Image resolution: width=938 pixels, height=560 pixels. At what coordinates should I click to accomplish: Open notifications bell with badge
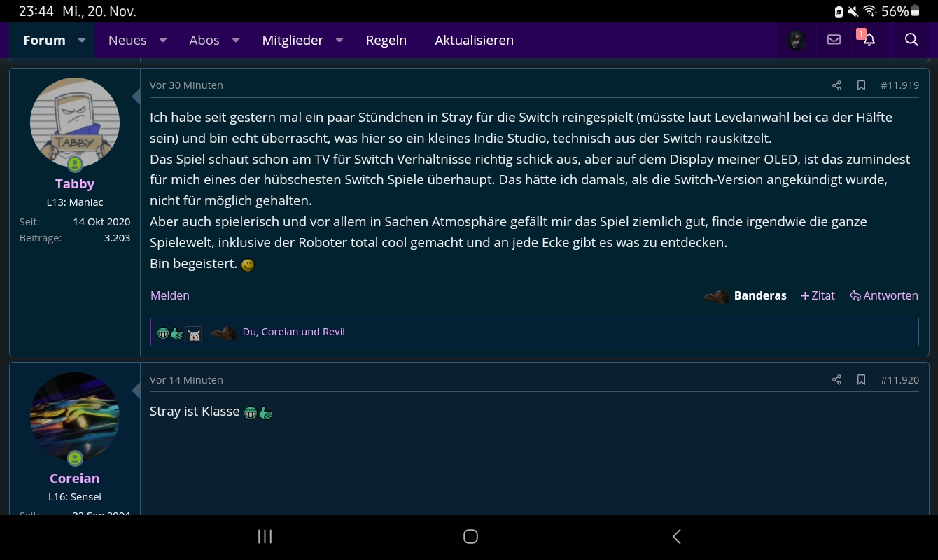(869, 40)
